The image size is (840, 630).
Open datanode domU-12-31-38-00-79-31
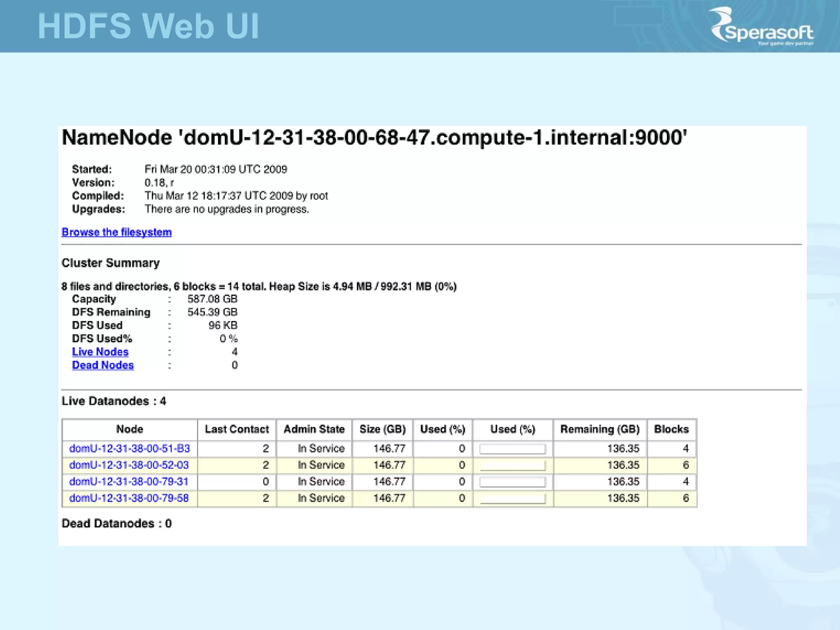pyautogui.click(x=129, y=482)
